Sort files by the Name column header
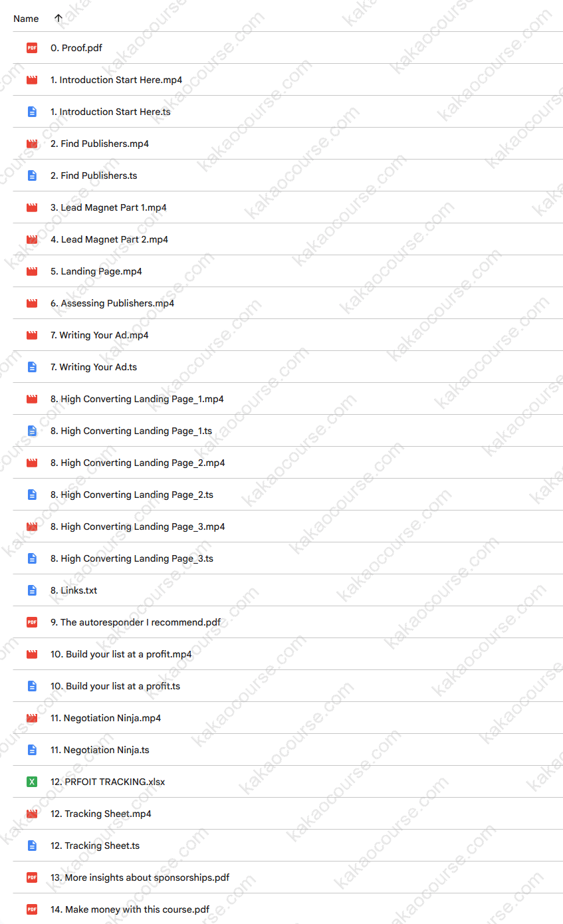 (x=26, y=19)
